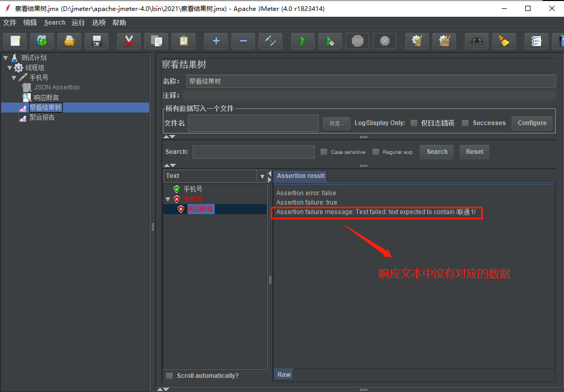Switch to the Raw tab
This screenshot has width=564, height=392.
coord(284,374)
